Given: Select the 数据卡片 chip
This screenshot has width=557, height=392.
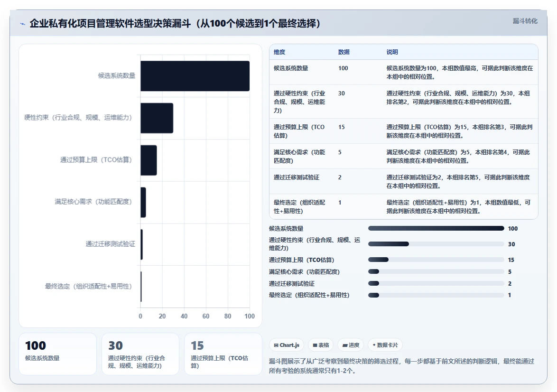Looking at the screenshot, I should click(385, 345).
